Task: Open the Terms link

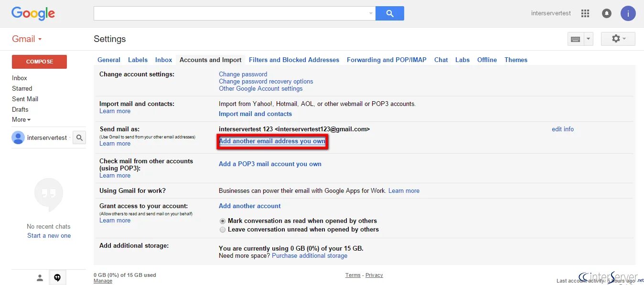Action: [353, 275]
